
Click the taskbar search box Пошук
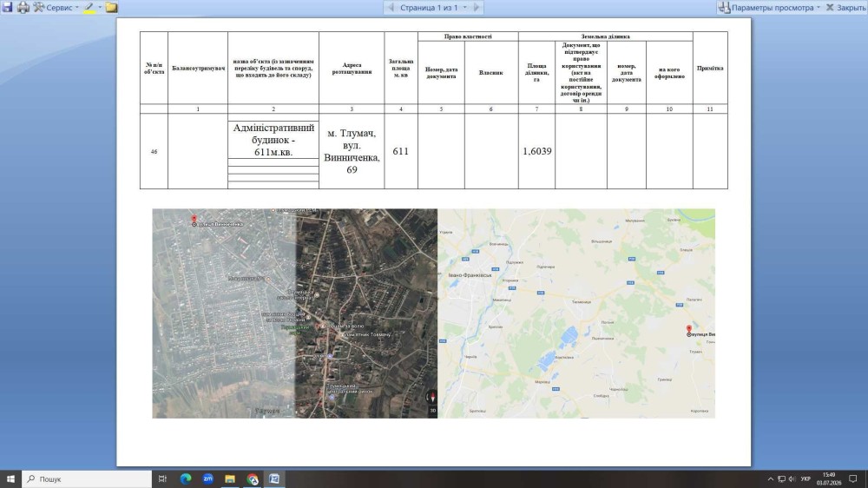87,479
